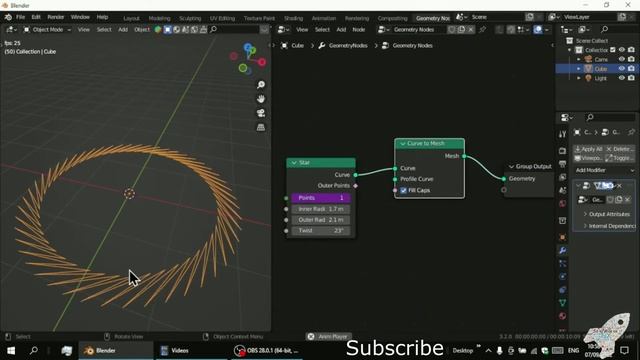The width and height of the screenshot is (640, 360).
Task: Expand the Light item in outliner
Action: 578,78
